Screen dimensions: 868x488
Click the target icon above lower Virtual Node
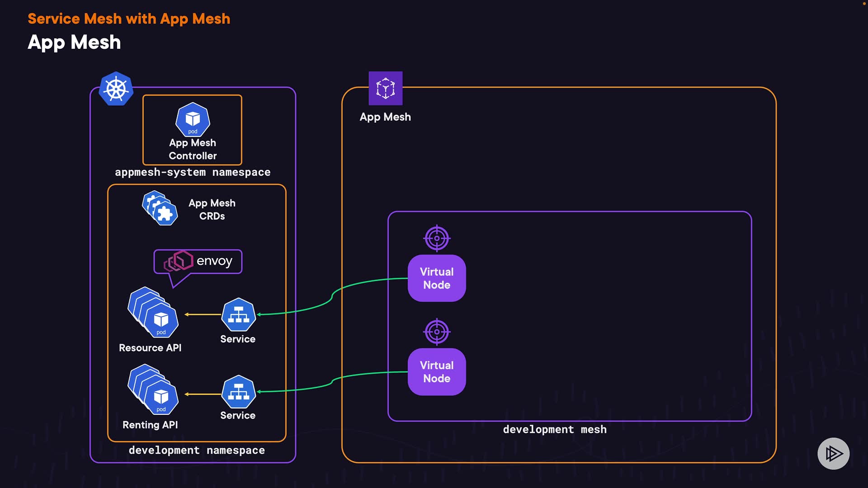tap(437, 332)
